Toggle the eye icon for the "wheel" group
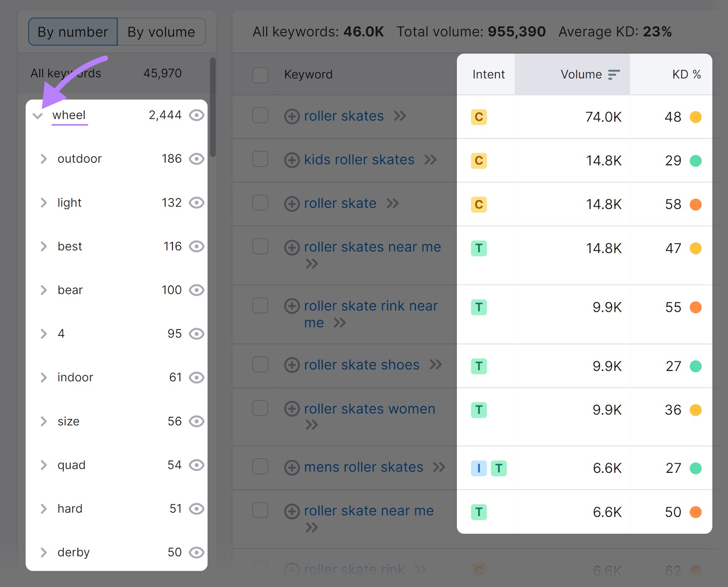The image size is (728, 587). coord(196,115)
